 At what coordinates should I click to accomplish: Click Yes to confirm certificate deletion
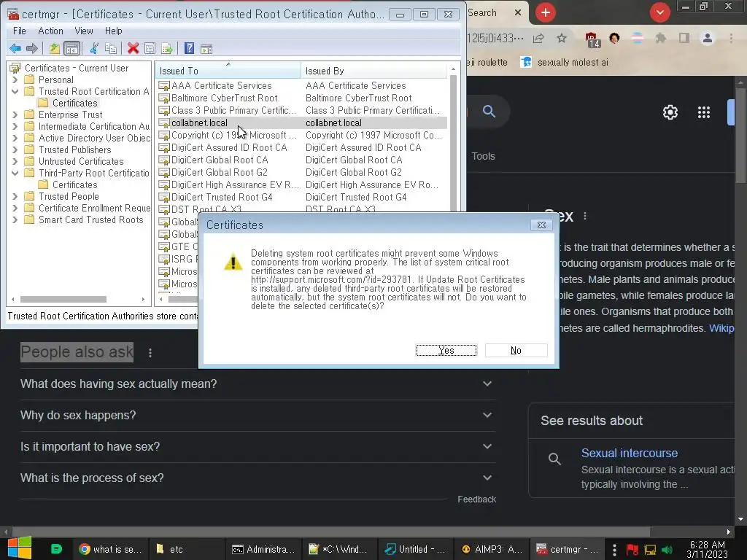coord(446,350)
